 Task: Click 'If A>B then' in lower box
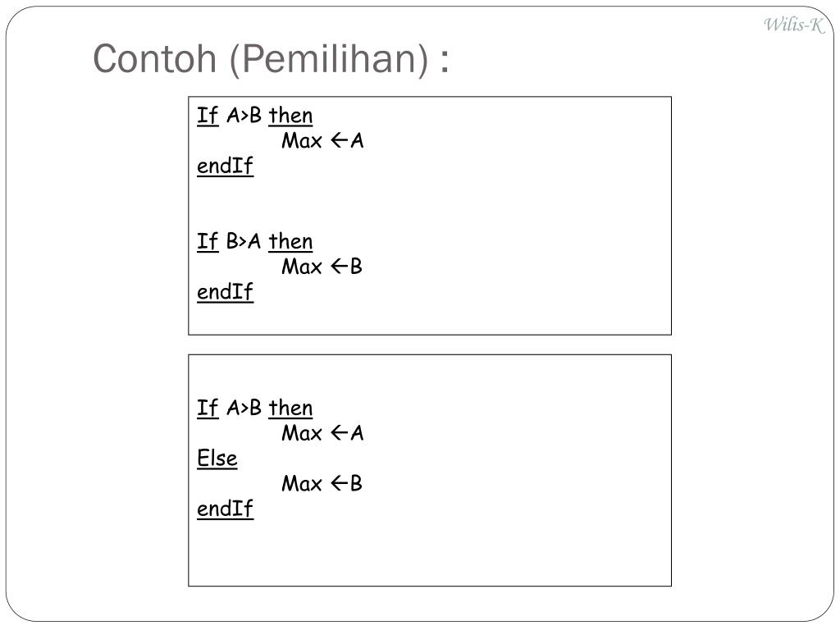coord(255,408)
